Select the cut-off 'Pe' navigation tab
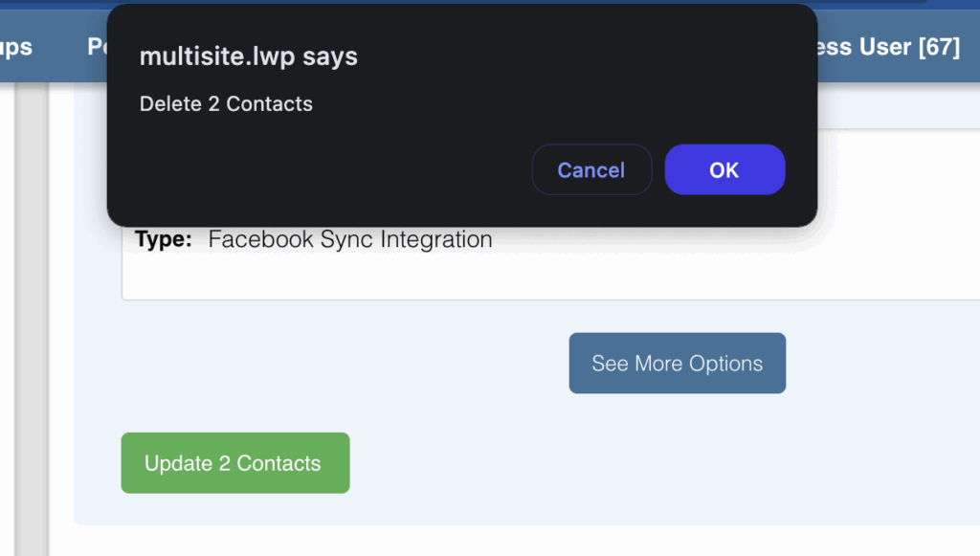This screenshot has width=980, height=556. tap(97, 47)
